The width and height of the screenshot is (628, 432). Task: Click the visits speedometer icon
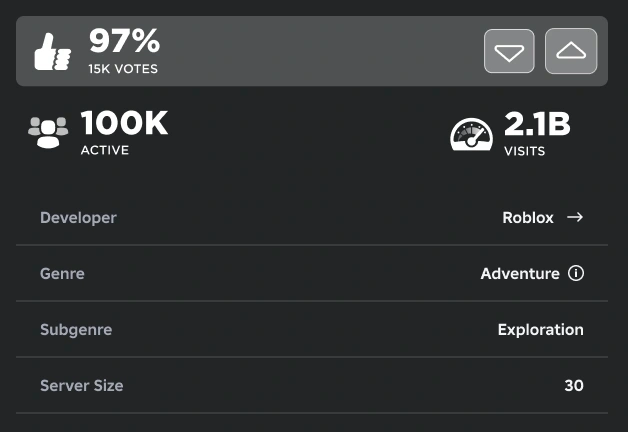471,135
